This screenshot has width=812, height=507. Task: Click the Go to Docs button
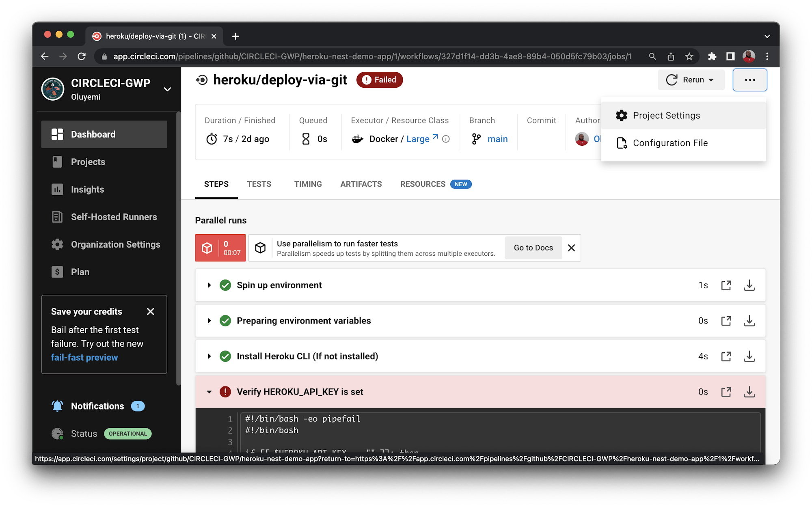coord(533,248)
